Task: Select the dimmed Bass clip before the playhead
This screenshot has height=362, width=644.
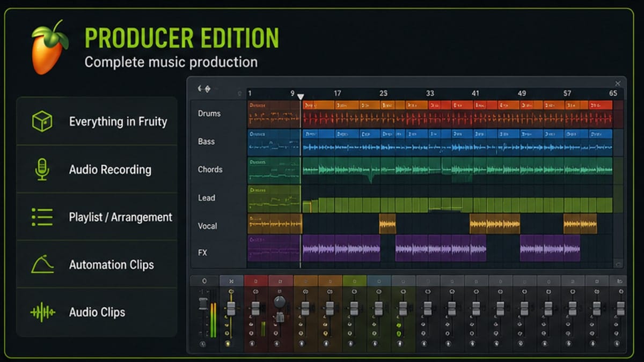Action: tap(274, 142)
